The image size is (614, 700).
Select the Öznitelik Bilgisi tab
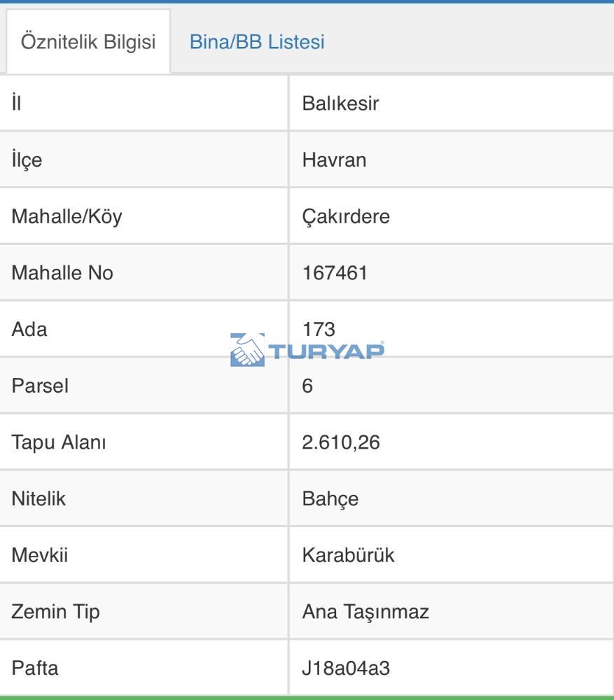click(x=88, y=41)
